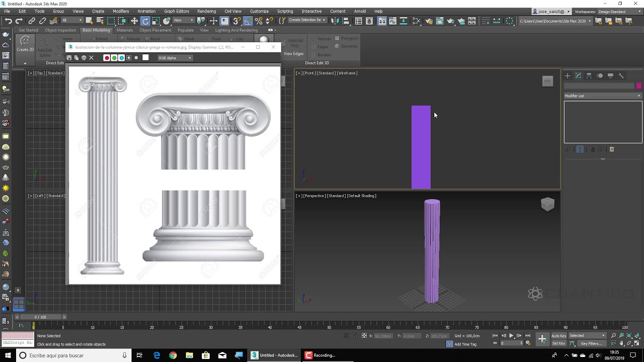
Task: Toggle Angle Snap button
Action: [x=248, y=21]
